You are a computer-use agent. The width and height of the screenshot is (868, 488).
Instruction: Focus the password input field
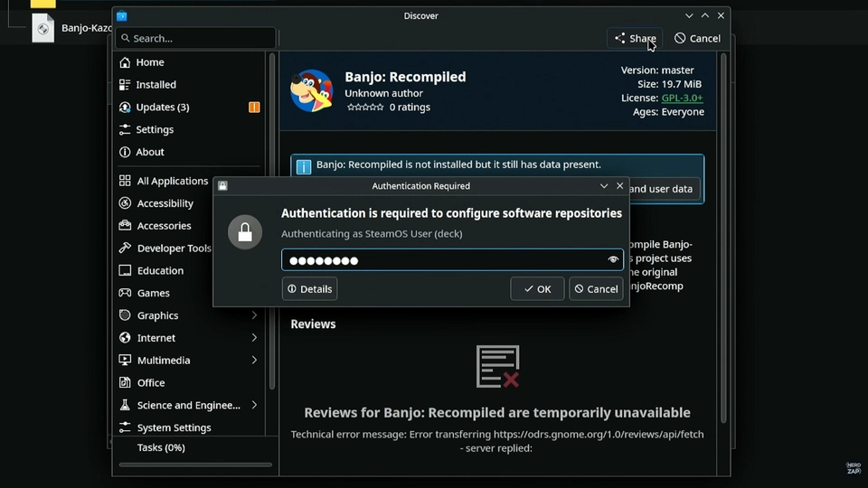coord(443,260)
